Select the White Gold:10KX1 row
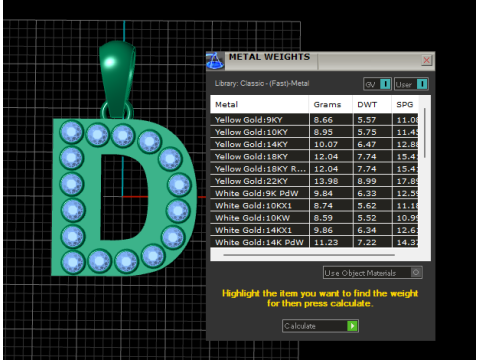 tap(314, 206)
